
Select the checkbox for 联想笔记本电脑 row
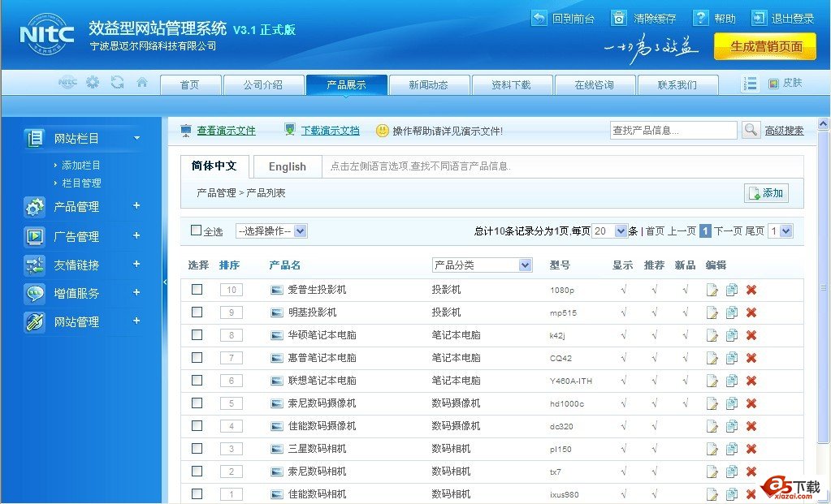pyautogui.click(x=197, y=381)
